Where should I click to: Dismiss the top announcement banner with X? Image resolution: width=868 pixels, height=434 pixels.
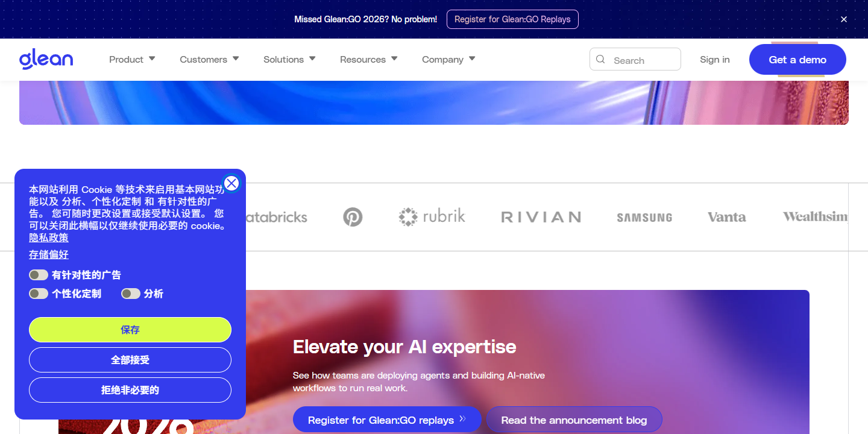(x=844, y=19)
